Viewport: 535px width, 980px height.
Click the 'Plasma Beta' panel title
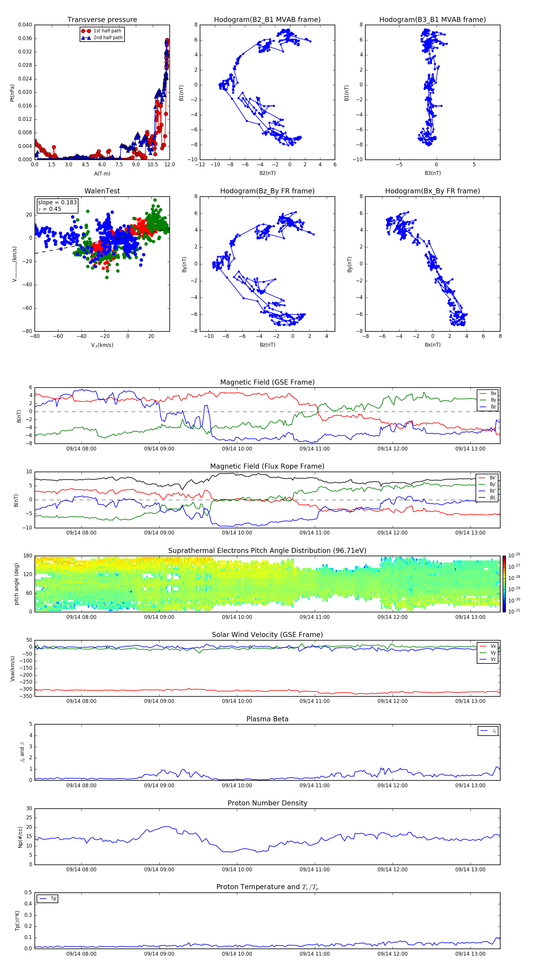(x=267, y=719)
